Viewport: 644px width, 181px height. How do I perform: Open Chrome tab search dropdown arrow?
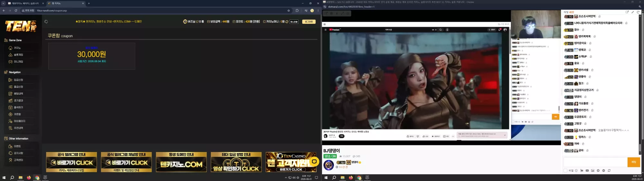point(3,3)
